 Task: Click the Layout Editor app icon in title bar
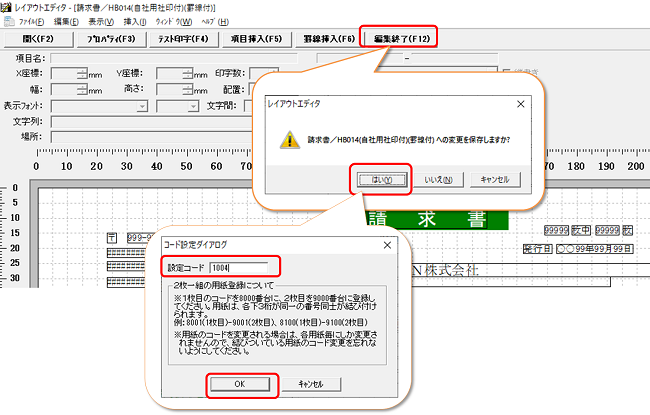8,6
